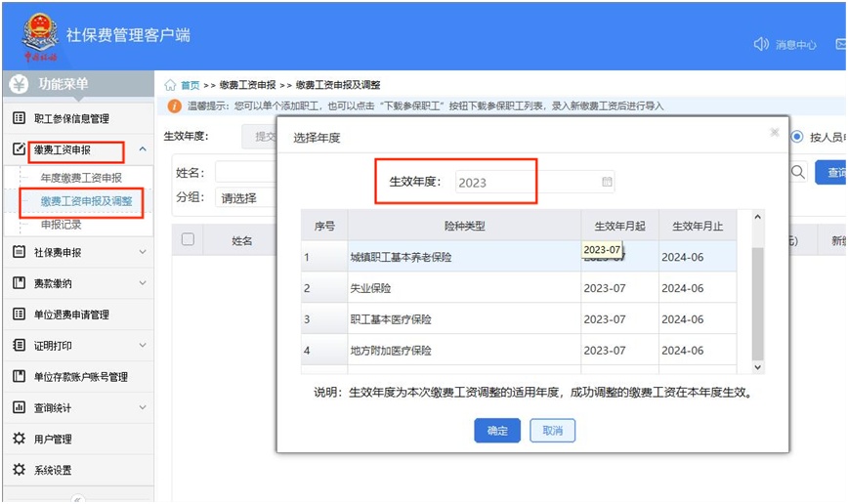Click the blue 查询 button

(x=830, y=172)
